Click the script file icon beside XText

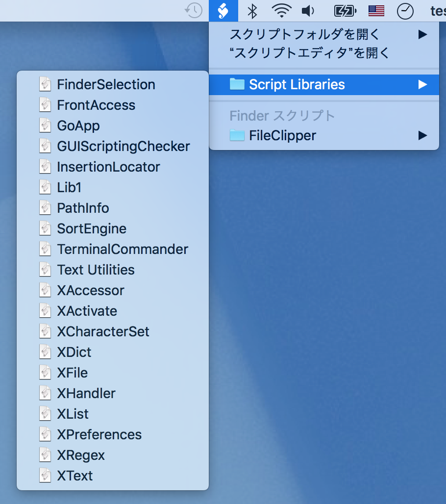pyautogui.click(x=45, y=476)
